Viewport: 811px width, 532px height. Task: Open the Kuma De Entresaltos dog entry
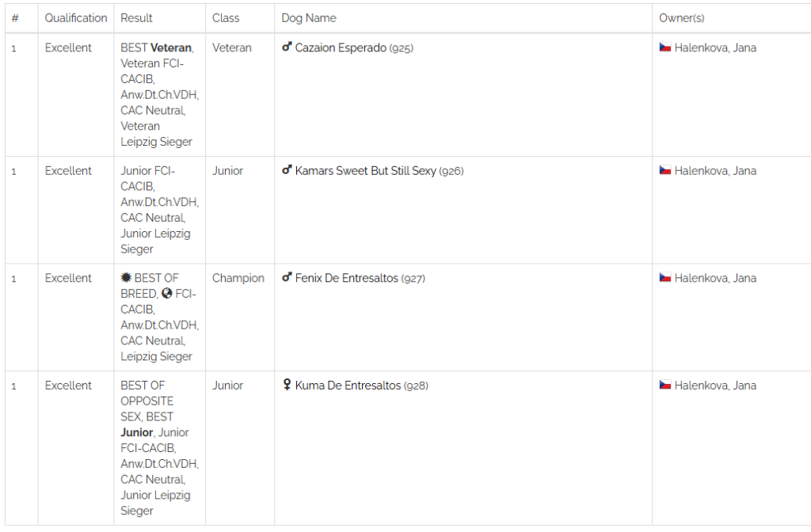[x=348, y=386]
